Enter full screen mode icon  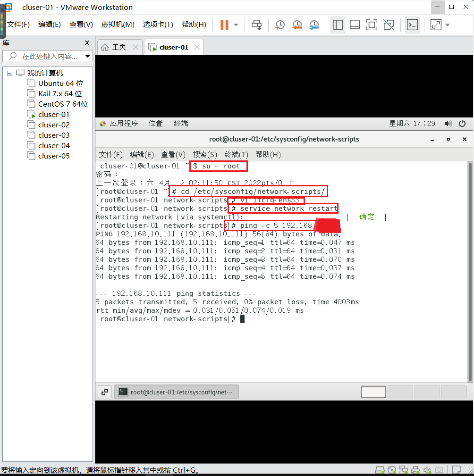[372, 25]
